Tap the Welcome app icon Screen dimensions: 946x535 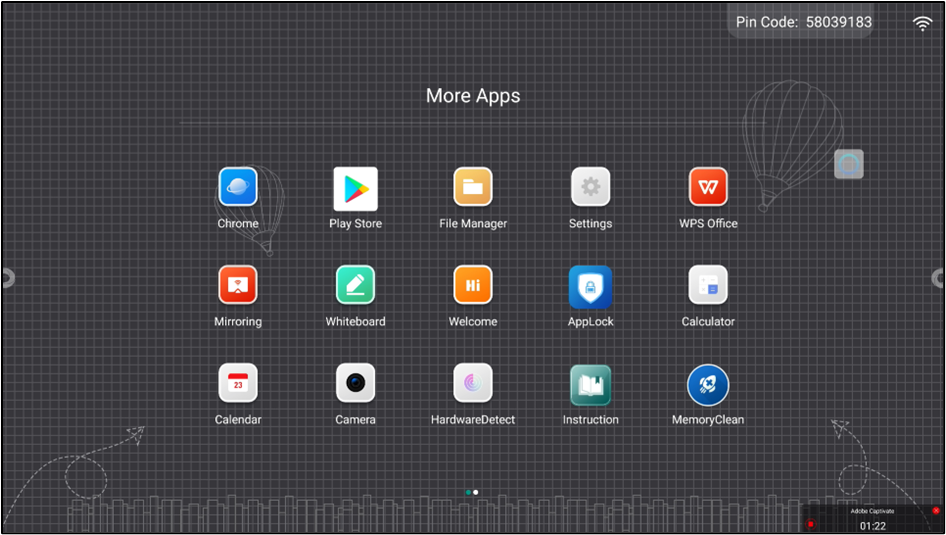[473, 285]
